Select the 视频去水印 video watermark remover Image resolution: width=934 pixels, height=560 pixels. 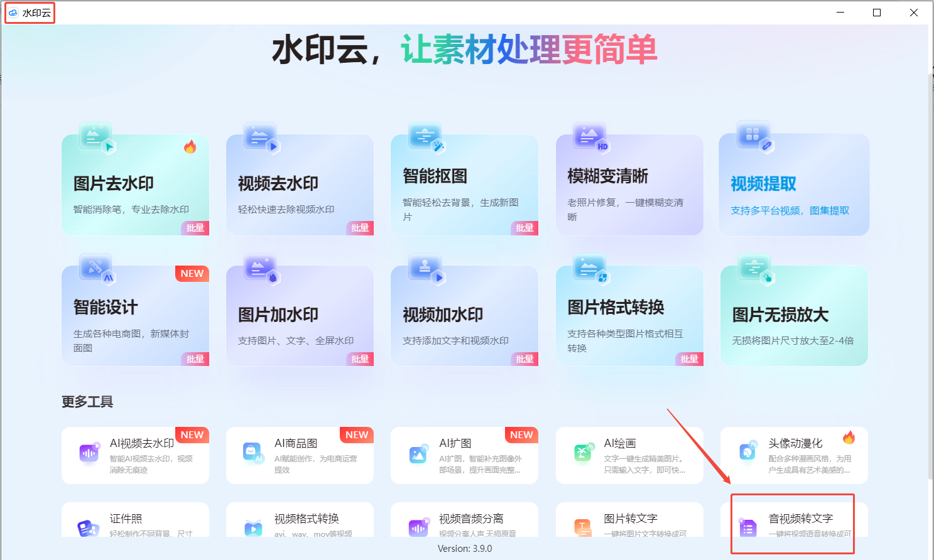(x=300, y=182)
